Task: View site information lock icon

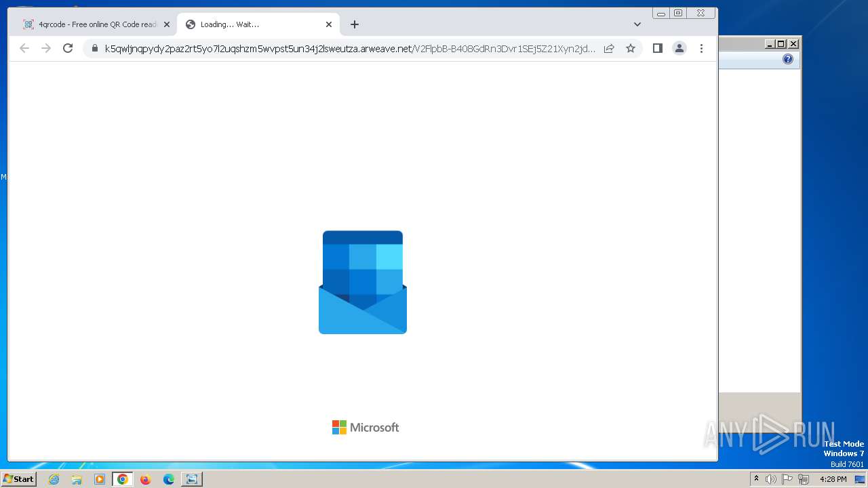Action: coord(94,48)
